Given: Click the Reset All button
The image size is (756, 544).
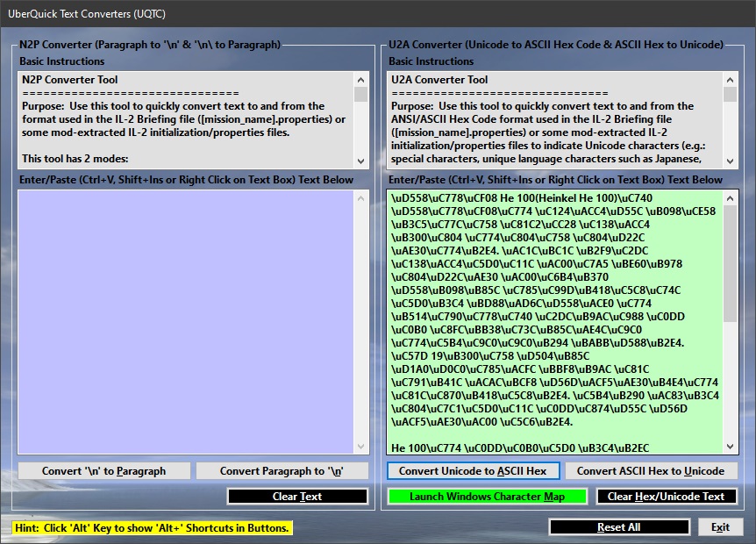Looking at the screenshot, I should coord(619,527).
